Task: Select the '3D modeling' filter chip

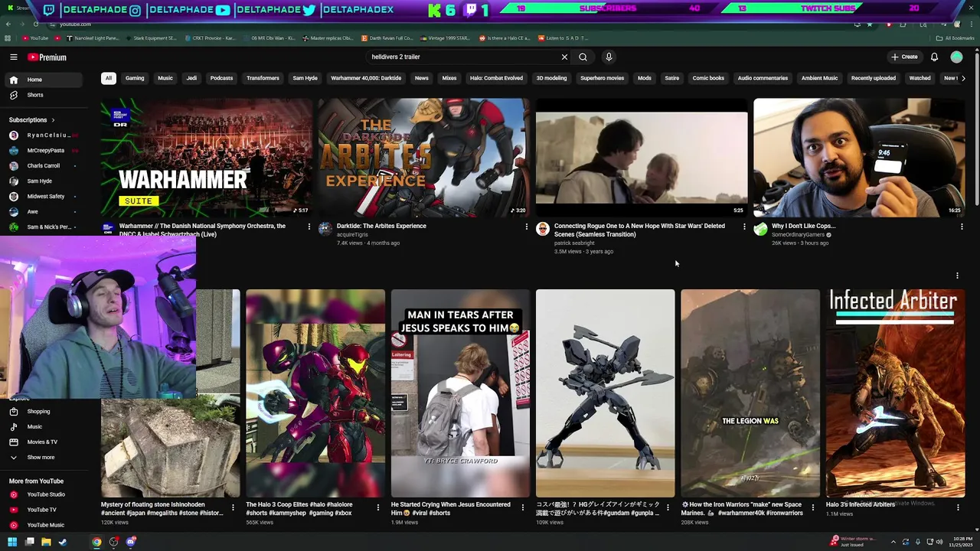Action: click(x=551, y=78)
